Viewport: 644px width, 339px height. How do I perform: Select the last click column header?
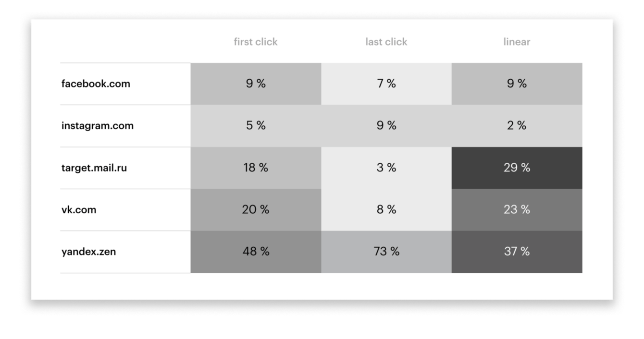(386, 42)
